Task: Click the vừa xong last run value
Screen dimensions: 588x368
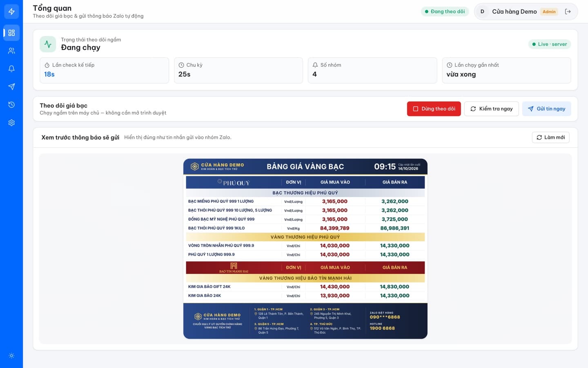Action: pyautogui.click(x=461, y=74)
